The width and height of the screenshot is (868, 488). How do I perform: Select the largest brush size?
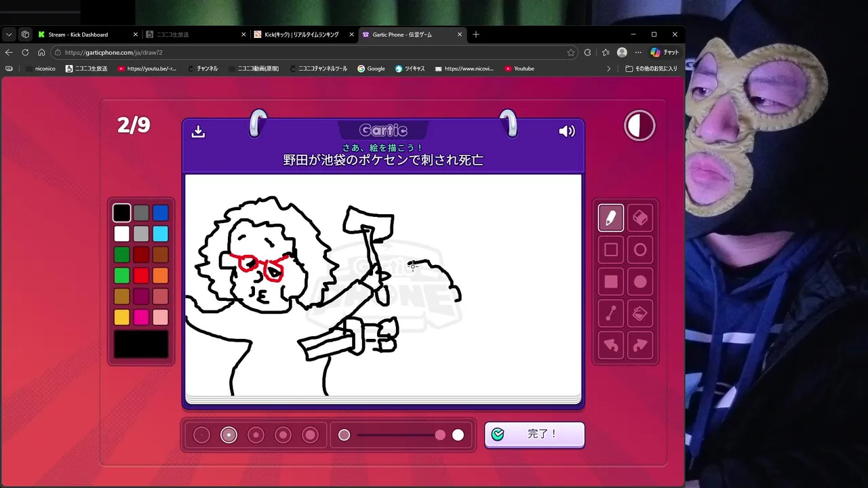tap(310, 435)
